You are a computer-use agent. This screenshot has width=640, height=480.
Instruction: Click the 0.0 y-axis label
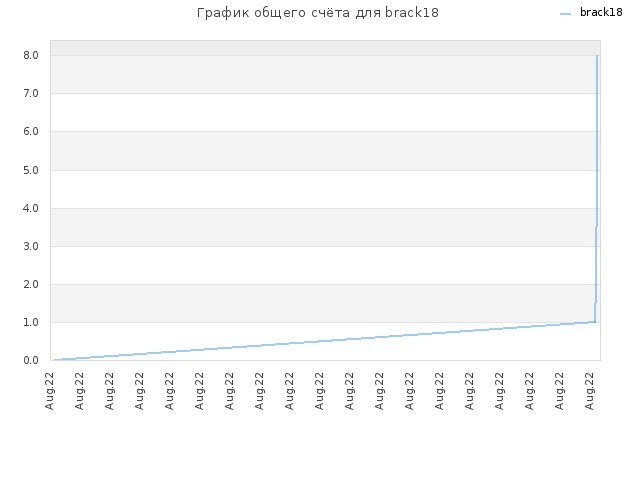point(31,360)
